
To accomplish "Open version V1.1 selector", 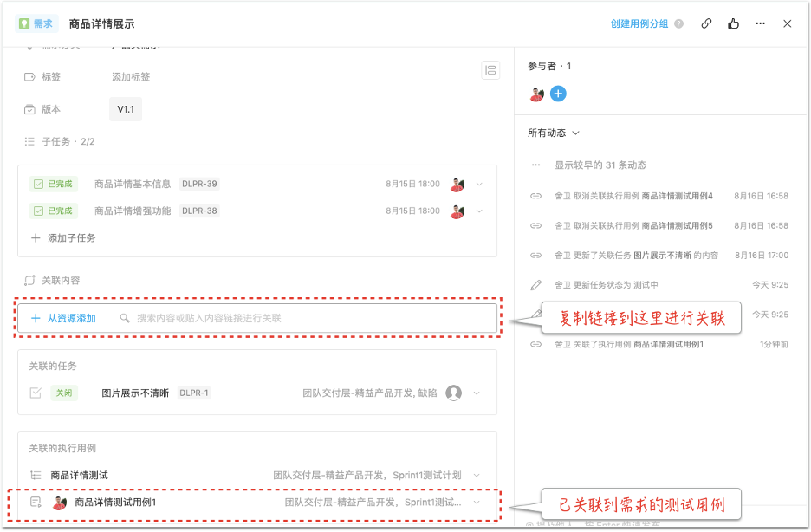I will [126, 109].
